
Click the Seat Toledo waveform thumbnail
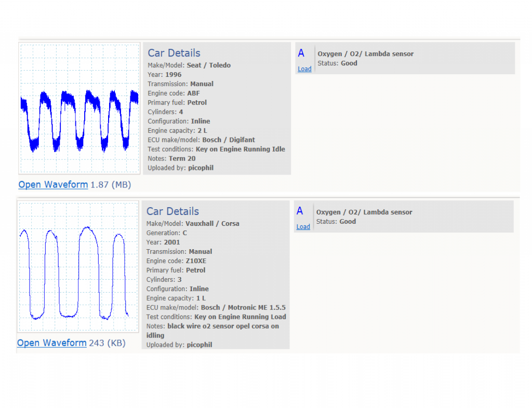[79, 108]
